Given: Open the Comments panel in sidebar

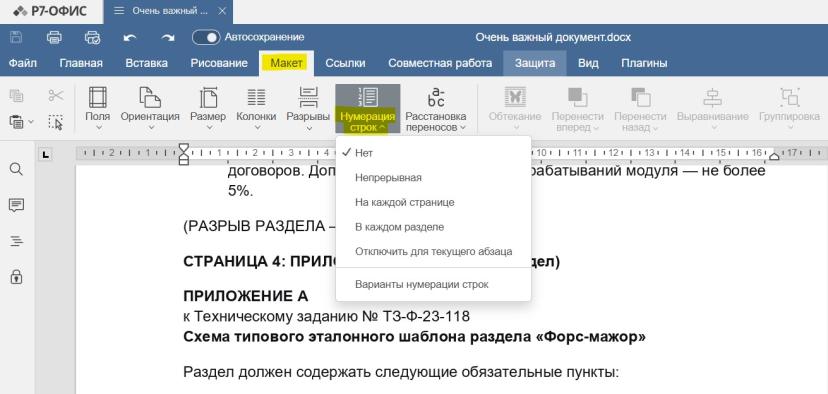Looking at the screenshot, I should [16, 205].
